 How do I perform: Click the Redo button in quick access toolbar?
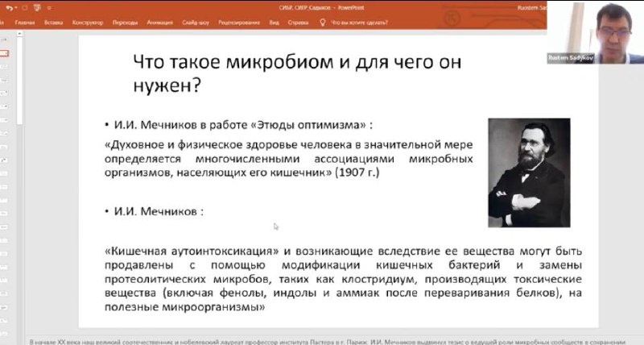tap(25, 8)
